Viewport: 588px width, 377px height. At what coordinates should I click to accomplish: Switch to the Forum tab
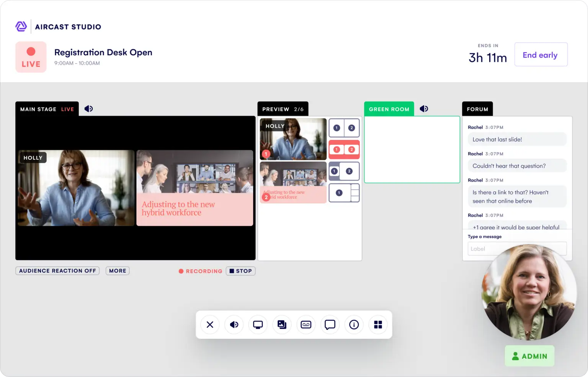pyautogui.click(x=477, y=109)
